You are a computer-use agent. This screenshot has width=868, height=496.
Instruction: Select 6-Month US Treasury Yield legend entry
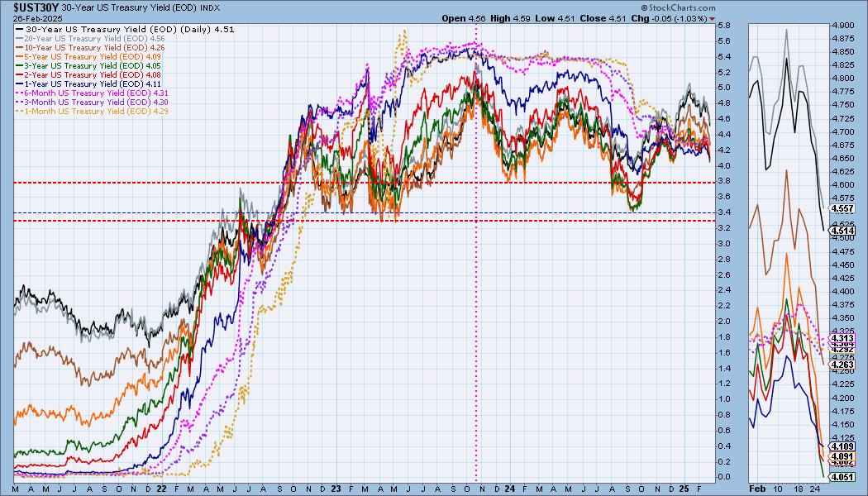click(93, 93)
